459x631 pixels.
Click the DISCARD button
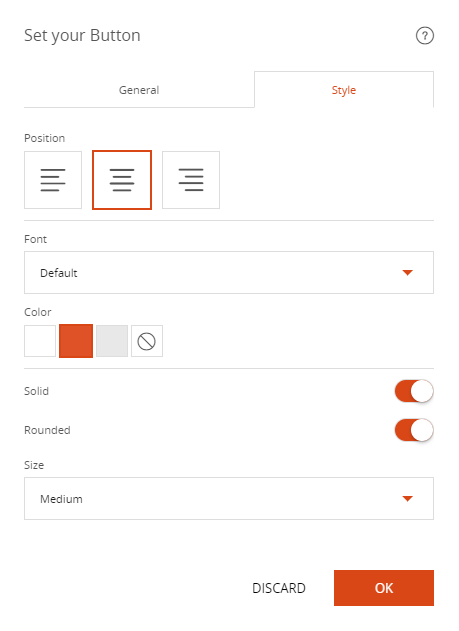[279, 588]
